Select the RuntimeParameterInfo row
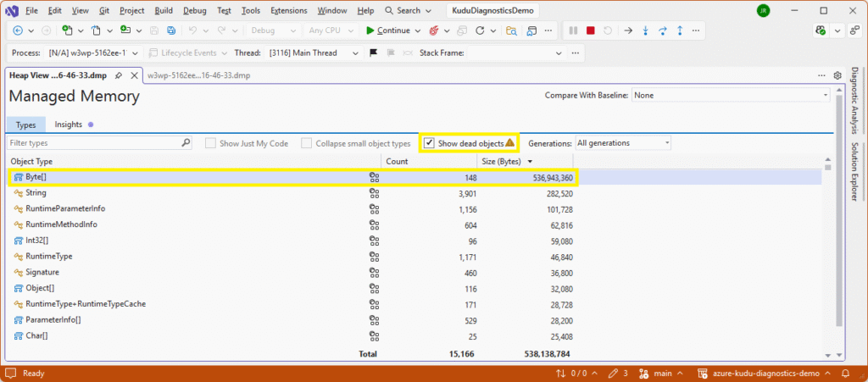This screenshot has height=382, width=868. tap(414, 209)
